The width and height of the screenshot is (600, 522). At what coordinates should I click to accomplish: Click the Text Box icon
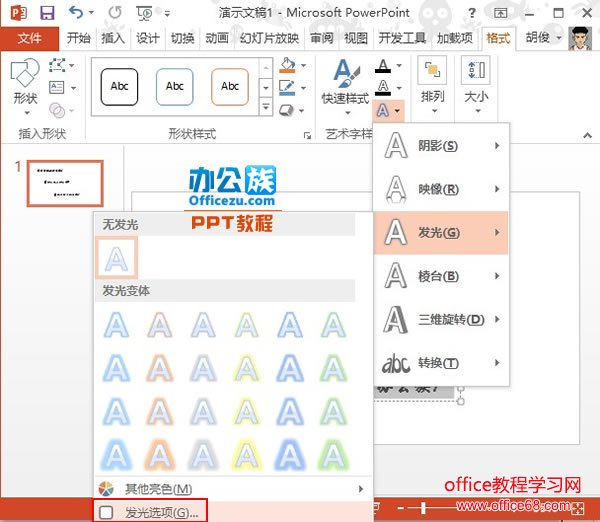pyautogui.click(x=57, y=88)
